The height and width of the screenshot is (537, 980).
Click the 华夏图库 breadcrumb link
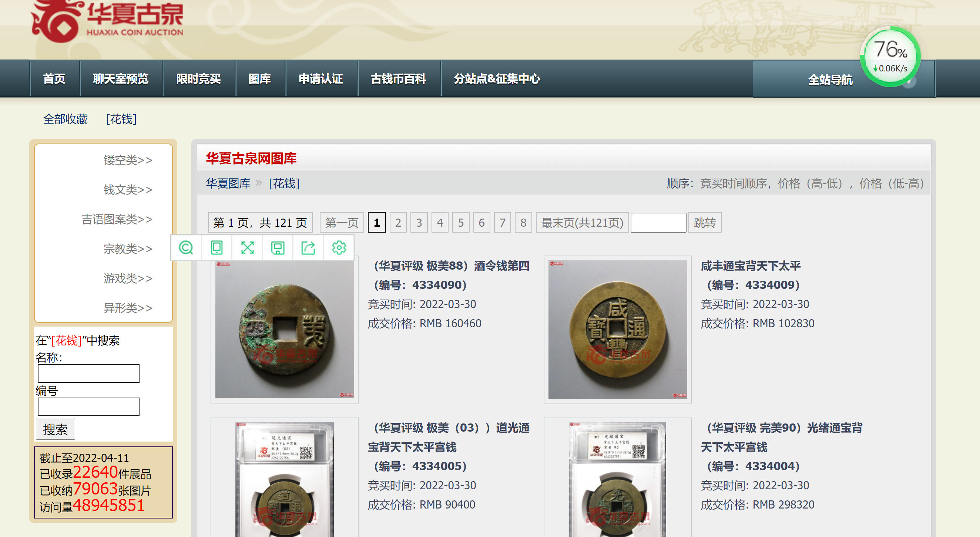(x=228, y=183)
